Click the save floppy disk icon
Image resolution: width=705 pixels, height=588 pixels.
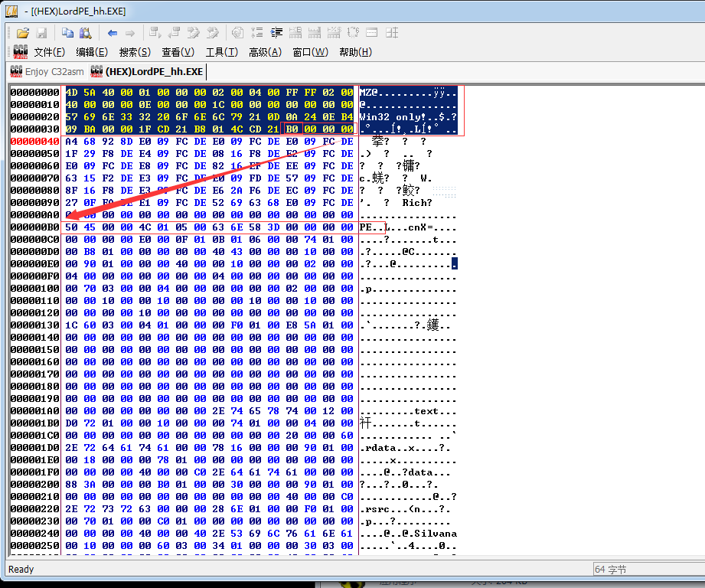click(x=41, y=33)
